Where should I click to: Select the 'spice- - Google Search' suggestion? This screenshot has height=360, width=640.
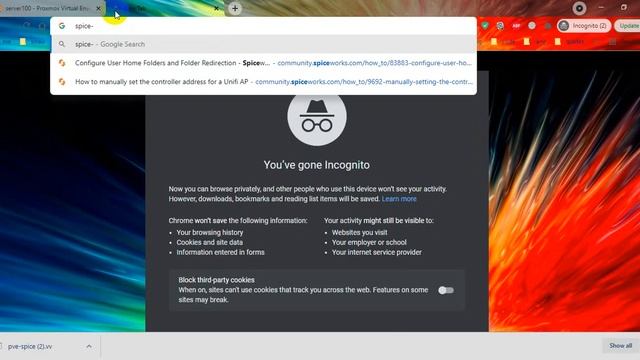pyautogui.click(x=263, y=44)
